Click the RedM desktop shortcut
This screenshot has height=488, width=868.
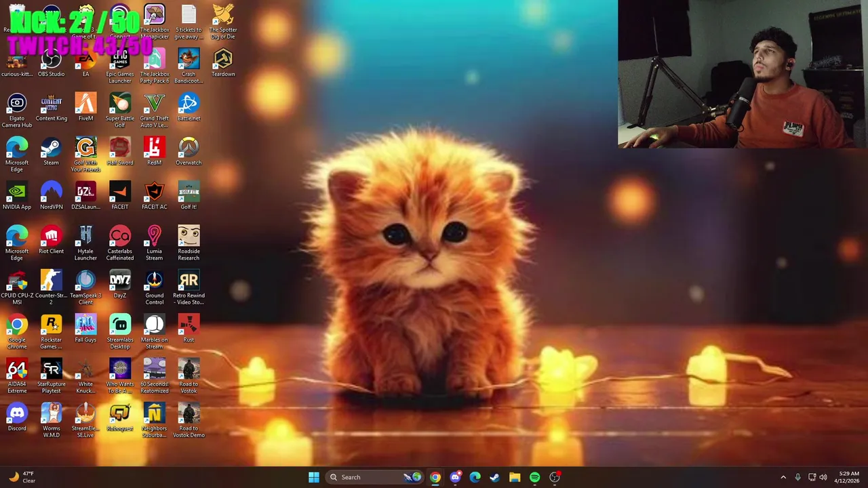click(154, 152)
